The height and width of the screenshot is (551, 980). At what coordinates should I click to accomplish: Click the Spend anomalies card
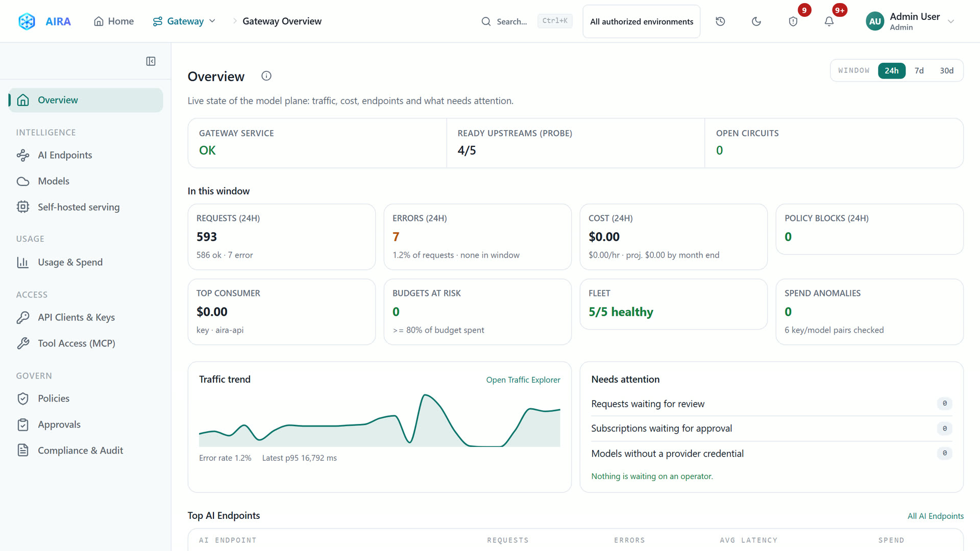pos(870,312)
